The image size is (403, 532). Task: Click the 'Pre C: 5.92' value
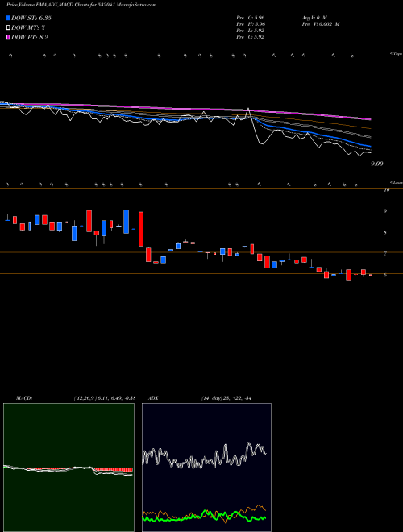pyautogui.click(x=251, y=37)
